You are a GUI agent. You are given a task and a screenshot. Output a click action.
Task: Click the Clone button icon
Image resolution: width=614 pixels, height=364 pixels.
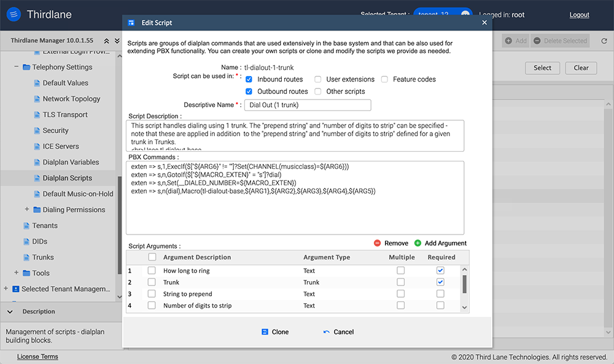tap(265, 332)
